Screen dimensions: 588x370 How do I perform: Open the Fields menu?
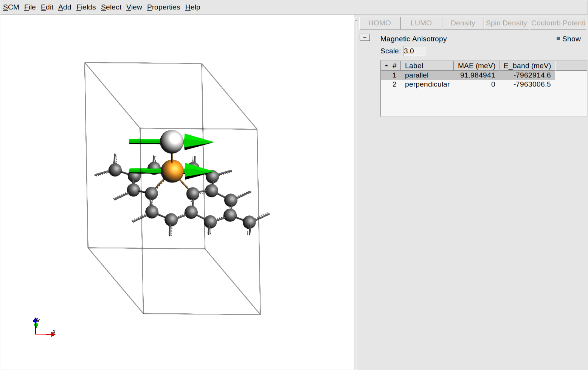click(x=86, y=7)
